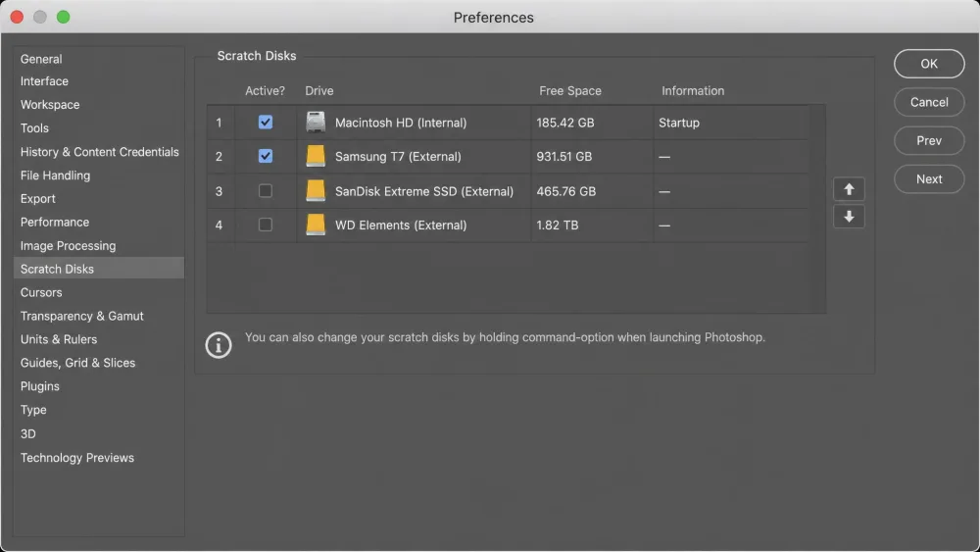The width and height of the screenshot is (980, 552).
Task: Open Image Processing section
Action: pos(69,246)
